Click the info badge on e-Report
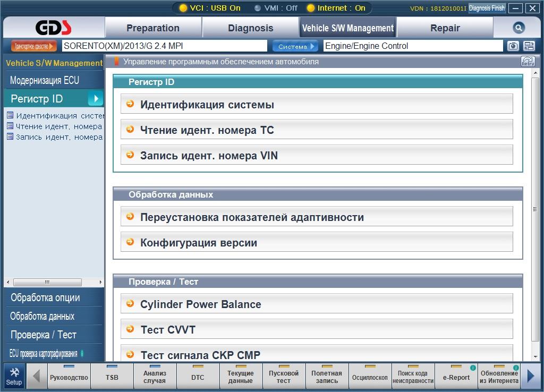The height and width of the screenshot is (392, 544). pos(472,368)
